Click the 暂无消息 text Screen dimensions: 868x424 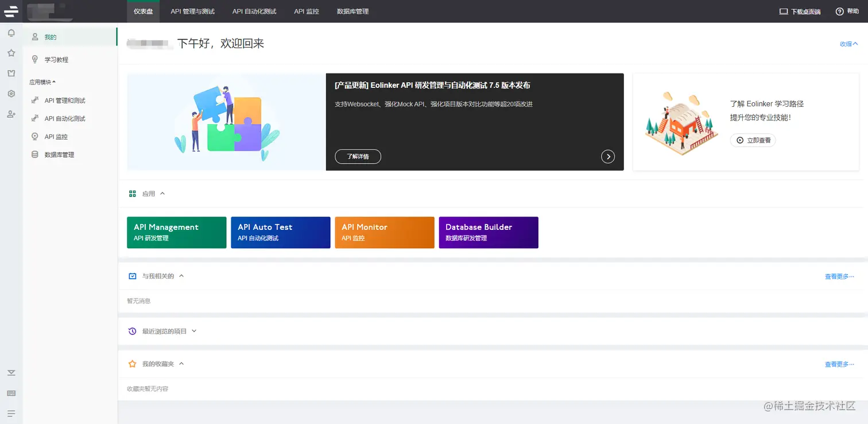139,301
